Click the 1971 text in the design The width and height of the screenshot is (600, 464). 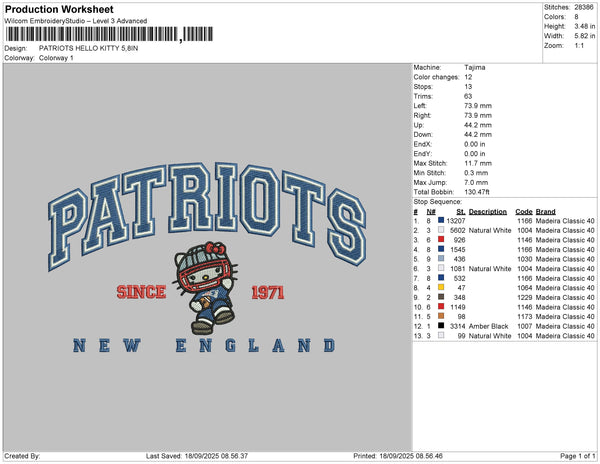(x=268, y=293)
